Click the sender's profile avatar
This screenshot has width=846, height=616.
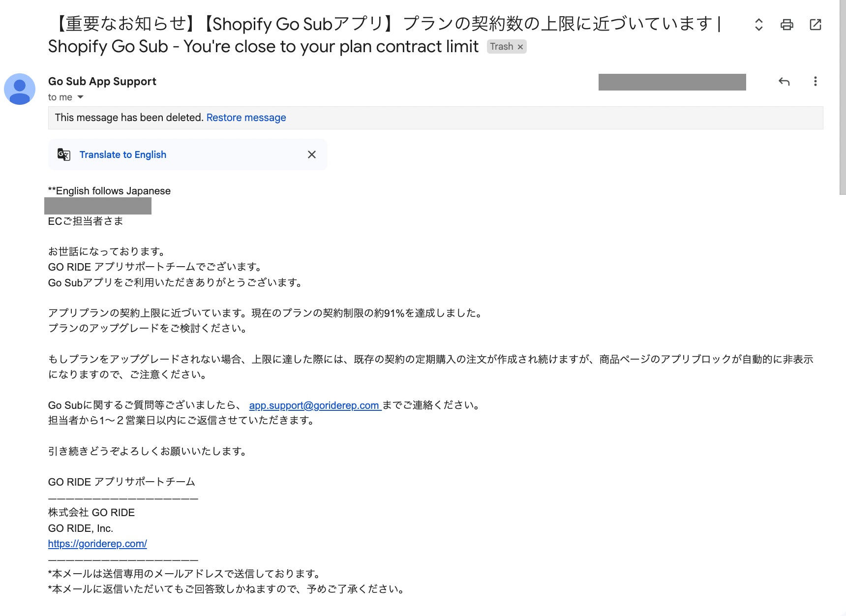pyautogui.click(x=20, y=89)
